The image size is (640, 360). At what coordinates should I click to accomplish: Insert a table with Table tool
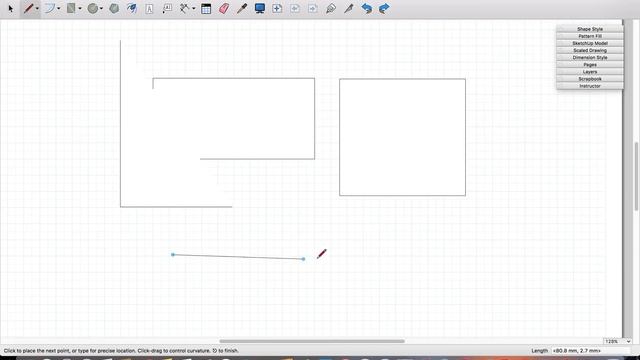tap(206, 9)
